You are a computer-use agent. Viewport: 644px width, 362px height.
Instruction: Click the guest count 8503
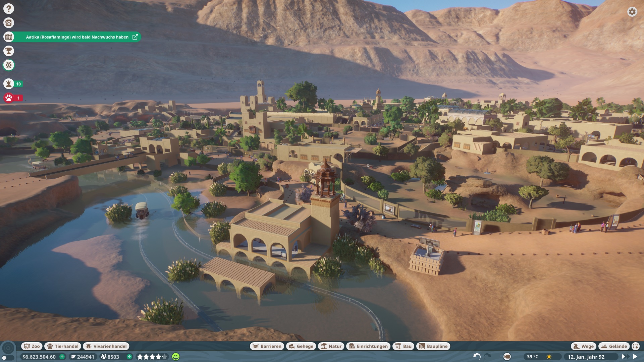(110, 357)
